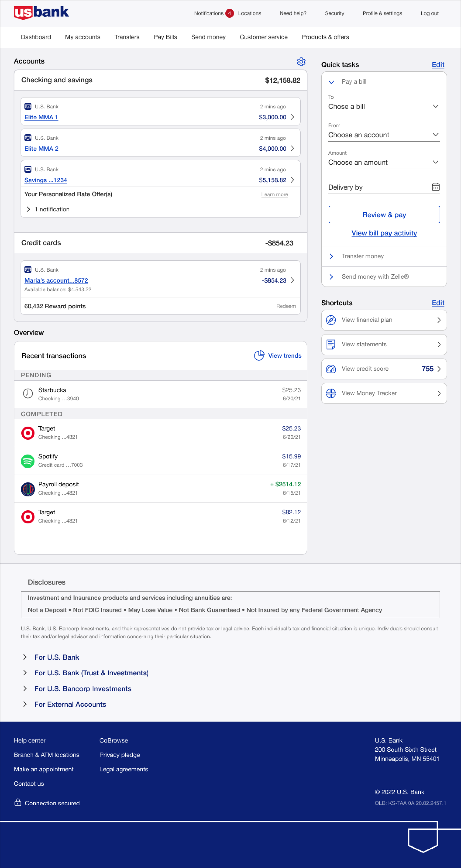Click US Bank icon in Maria's account card

28,270
